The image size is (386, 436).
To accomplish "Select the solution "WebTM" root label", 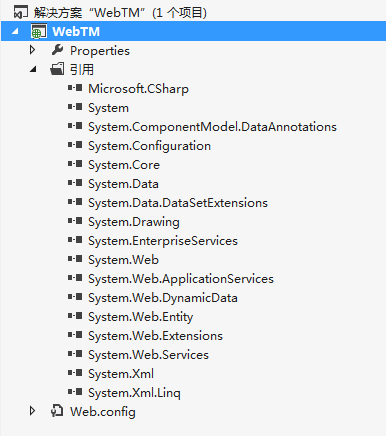I will pyautogui.click(x=120, y=13).
